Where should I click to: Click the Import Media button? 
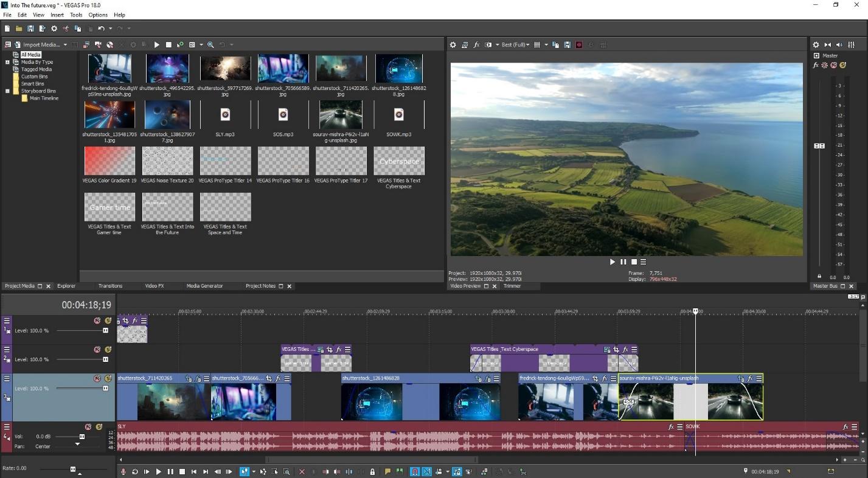click(36, 45)
